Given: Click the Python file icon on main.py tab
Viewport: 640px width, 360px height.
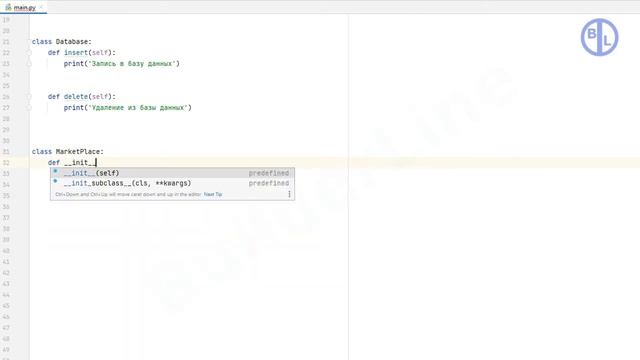Looking at the screenshot, I should pyautogui.click(x=8, y=7).
